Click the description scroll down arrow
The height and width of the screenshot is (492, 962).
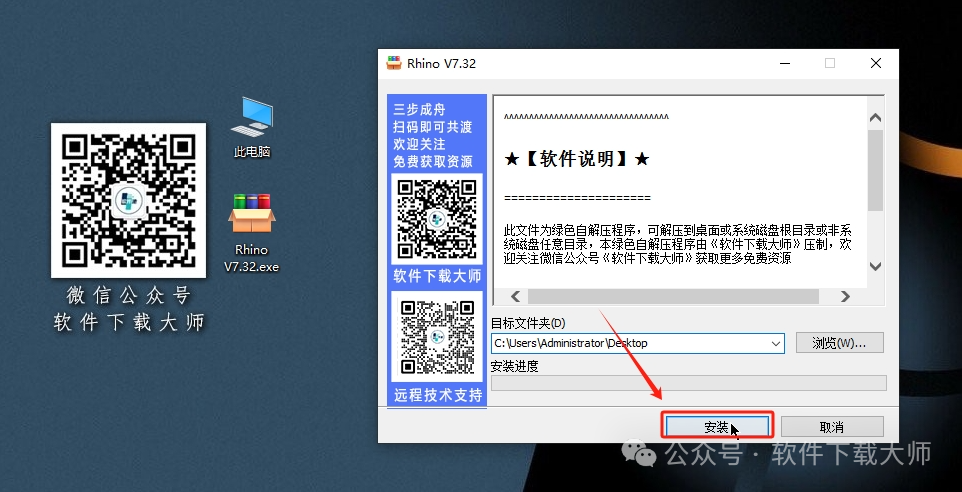tap(875, 266)
